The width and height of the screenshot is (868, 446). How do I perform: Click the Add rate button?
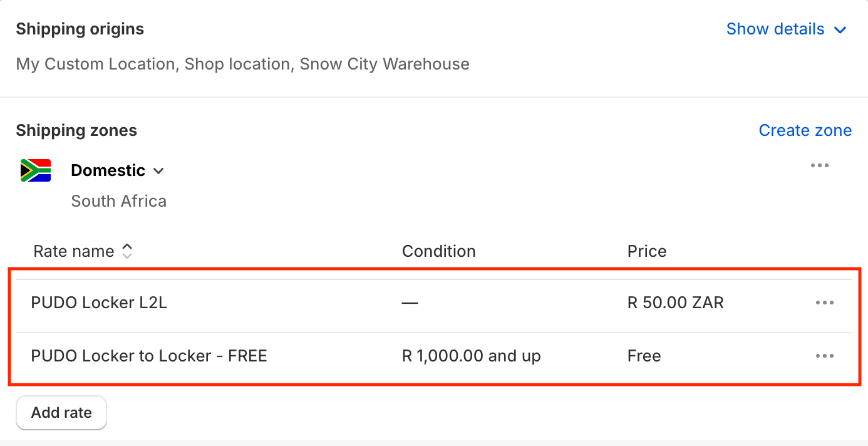[x=61, y=413]
